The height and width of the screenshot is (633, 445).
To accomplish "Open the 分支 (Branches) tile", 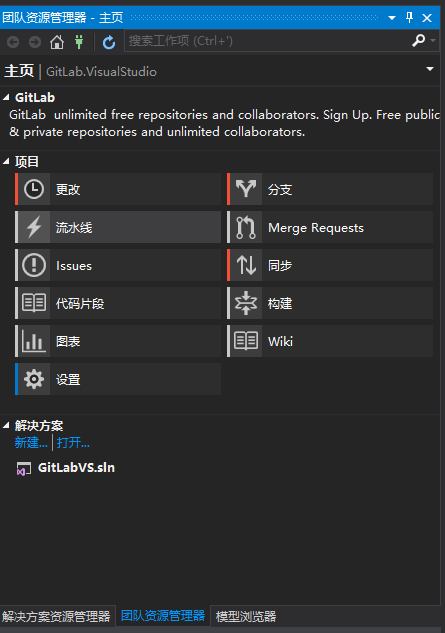I will click(330, 189).
